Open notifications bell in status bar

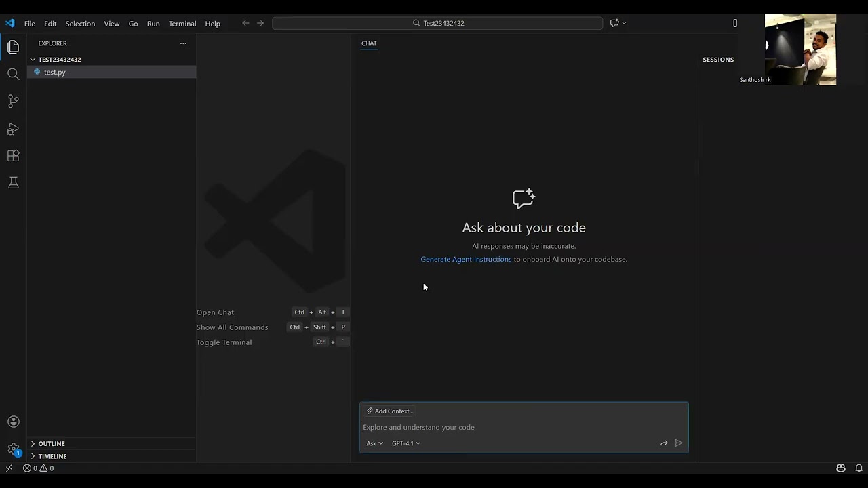pos(859,468)
